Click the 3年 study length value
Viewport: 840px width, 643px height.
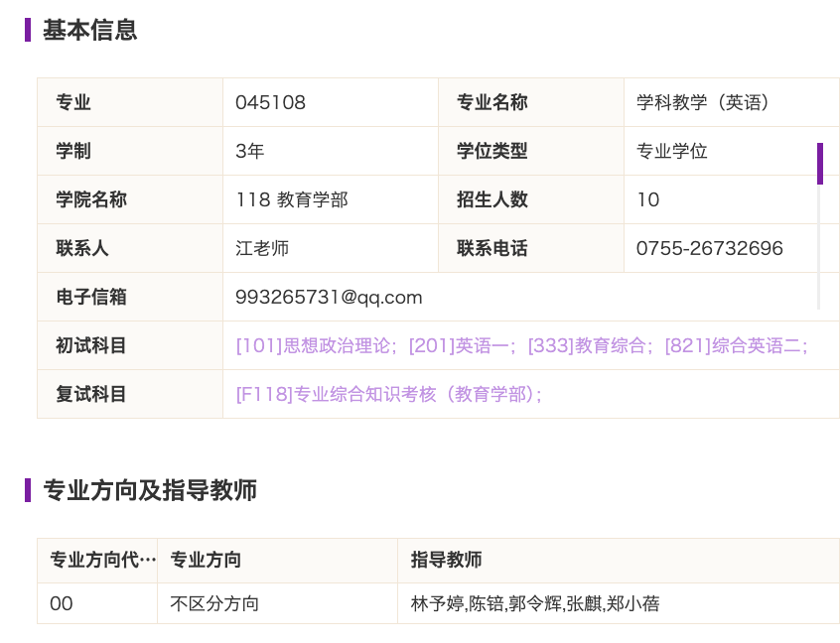coord(249,151)
